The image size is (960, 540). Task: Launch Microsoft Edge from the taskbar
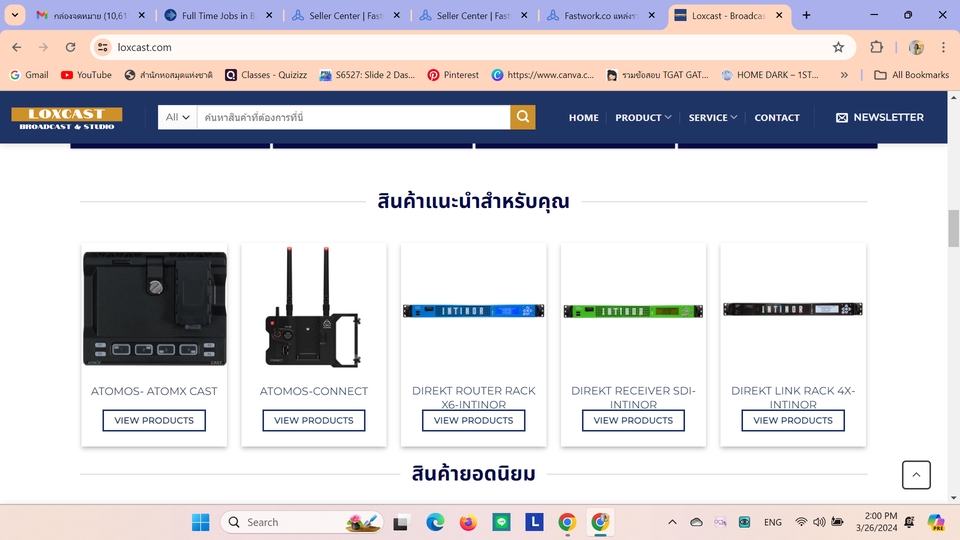point(435,522)
